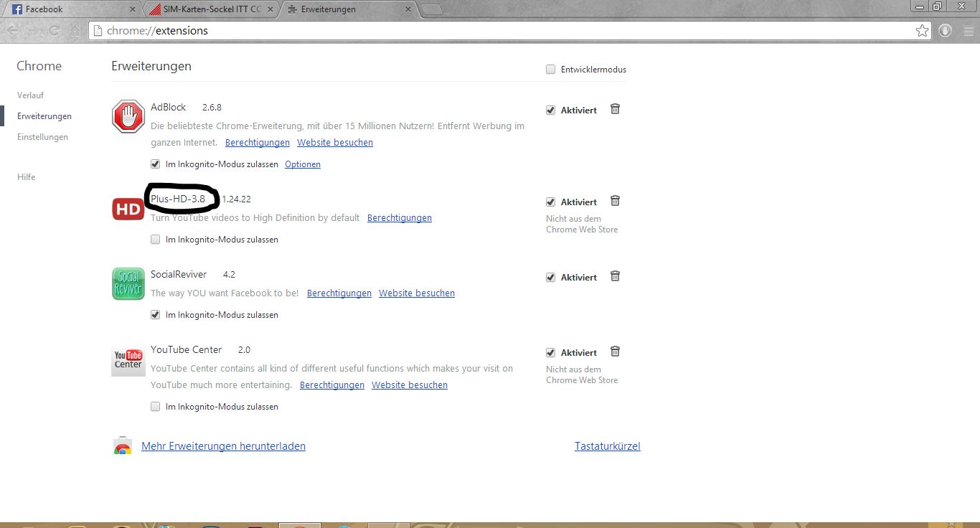This screenshot has height=528, width=980.
Task: Click the Plus-HD red HD icon
Action: pyautogui.click(x=128, y=209)
